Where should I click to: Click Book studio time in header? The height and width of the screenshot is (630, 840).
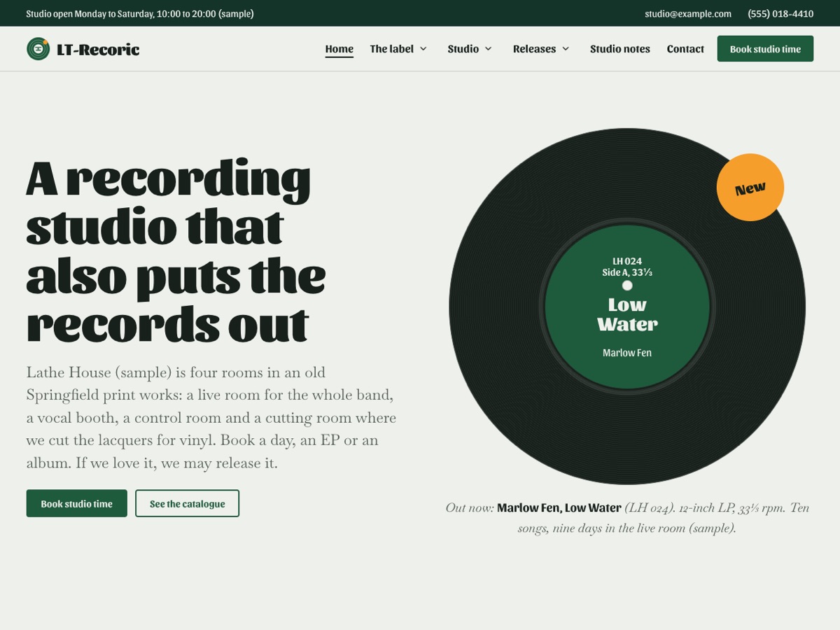pos(765,49)
